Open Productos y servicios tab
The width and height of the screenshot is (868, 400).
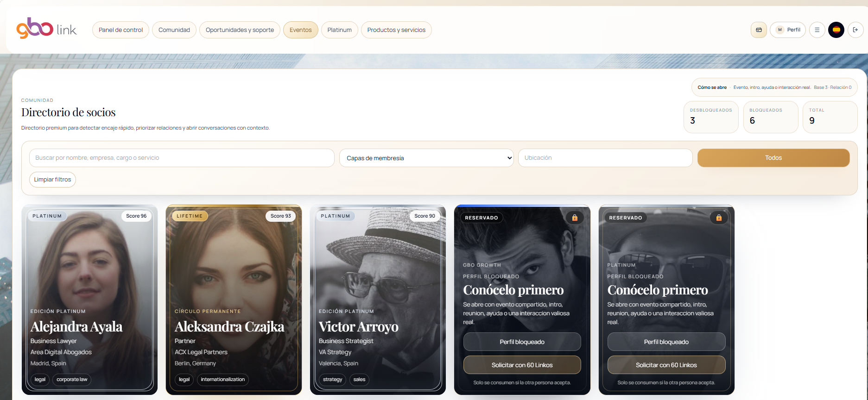(396, 30)
